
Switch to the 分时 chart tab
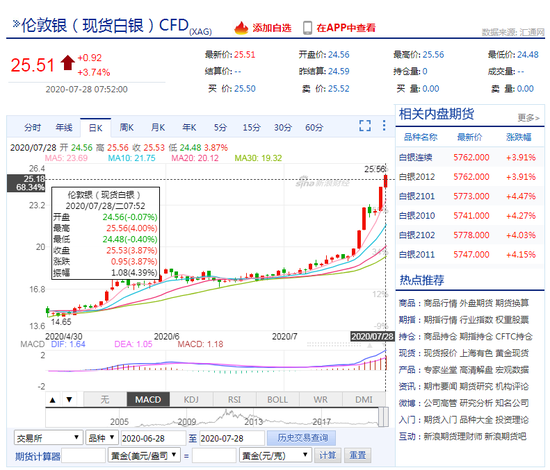pos(33,127)
